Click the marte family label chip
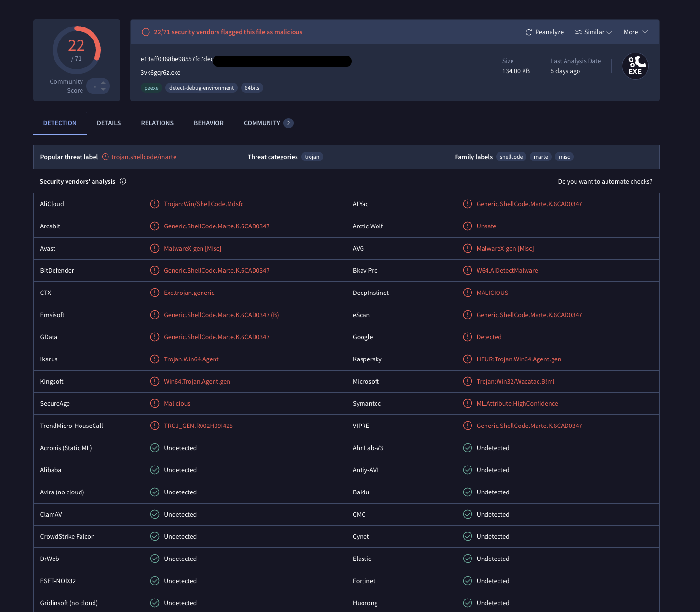This screenshot has height=612, width=700. coord(541,157)
